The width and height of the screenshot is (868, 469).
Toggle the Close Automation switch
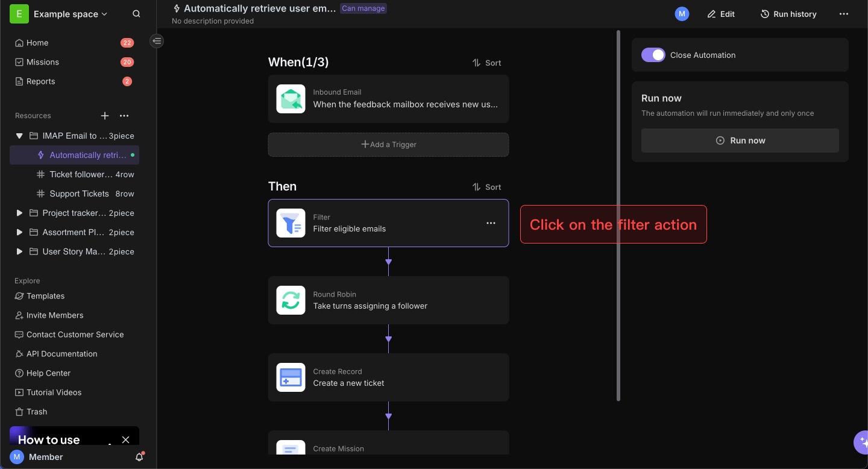[653, 55]
